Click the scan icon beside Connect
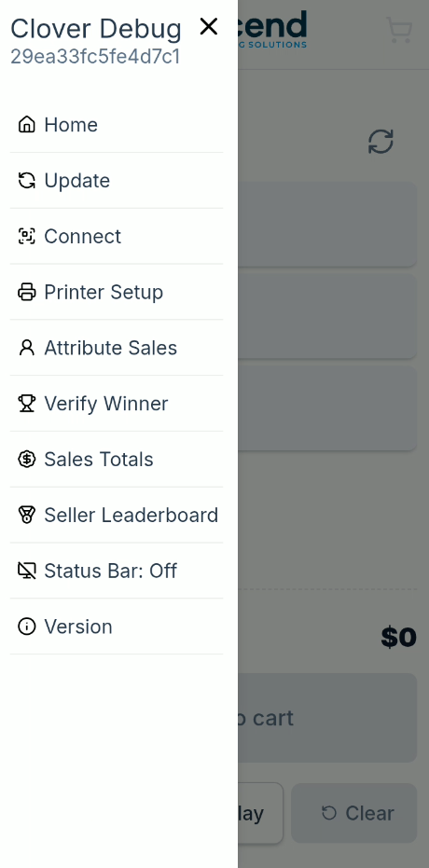The width and height of the screenshot is (429, 868). (26, 237)
